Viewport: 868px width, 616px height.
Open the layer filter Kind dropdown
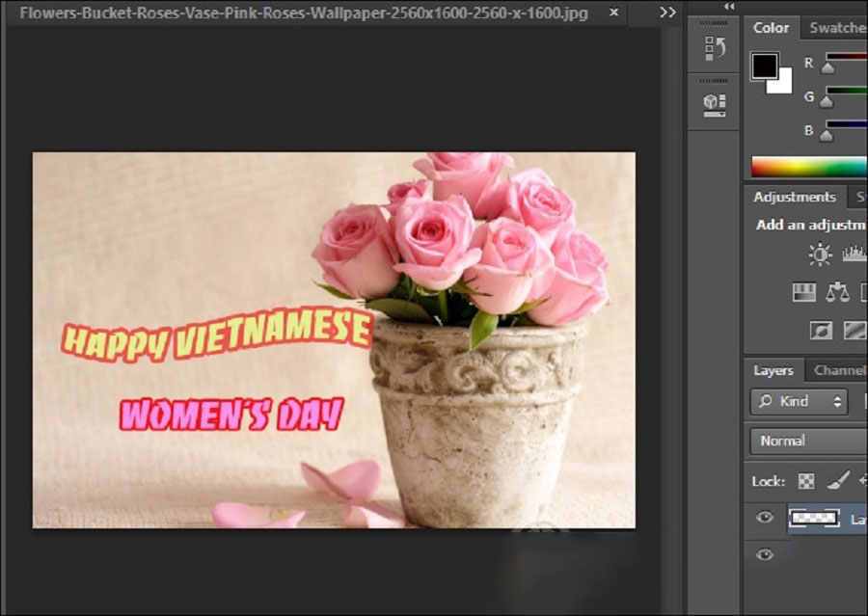pyautogui.click(x=799, y=401)
